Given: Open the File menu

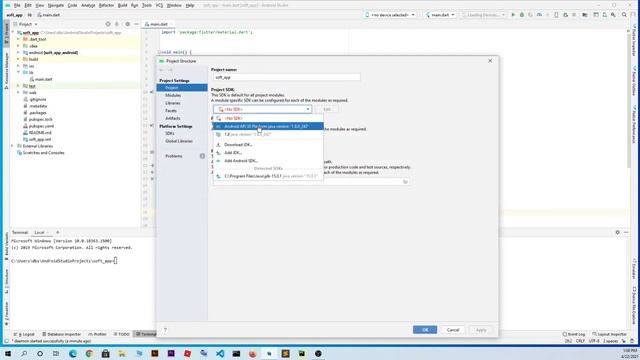Looking at the screenshot, I should [17, 5].
